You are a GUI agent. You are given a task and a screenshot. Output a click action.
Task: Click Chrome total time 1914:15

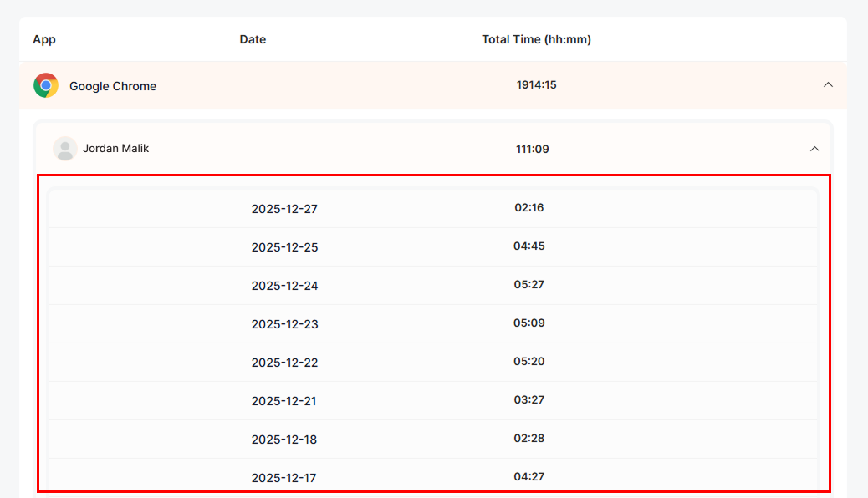(x=536, y=85)
